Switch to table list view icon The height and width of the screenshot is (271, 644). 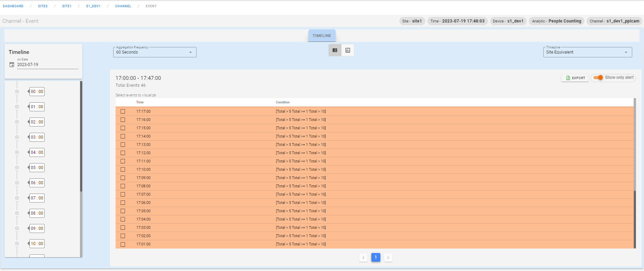click(335, 50)
